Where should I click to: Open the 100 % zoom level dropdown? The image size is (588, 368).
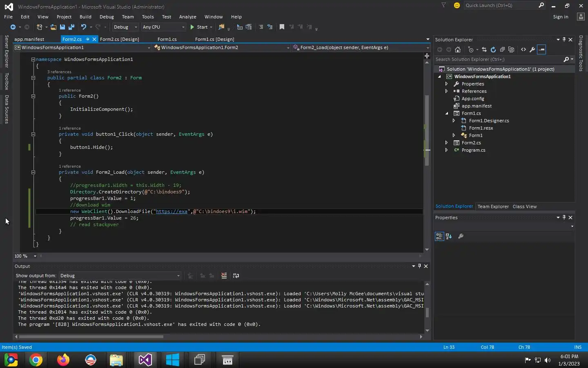pyautogui.click(x=35, y=256)
